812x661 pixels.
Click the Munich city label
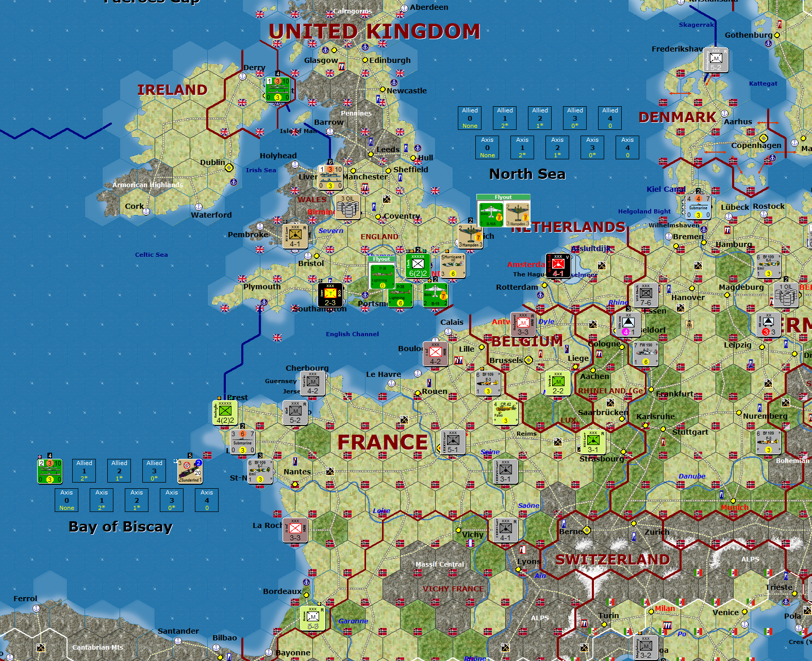pos(735,507)
